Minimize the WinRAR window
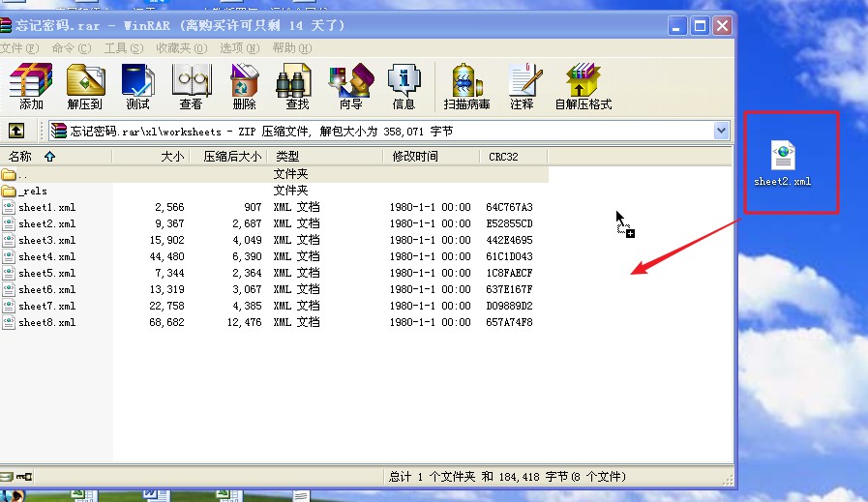868x502 pixels. (676, 25)
